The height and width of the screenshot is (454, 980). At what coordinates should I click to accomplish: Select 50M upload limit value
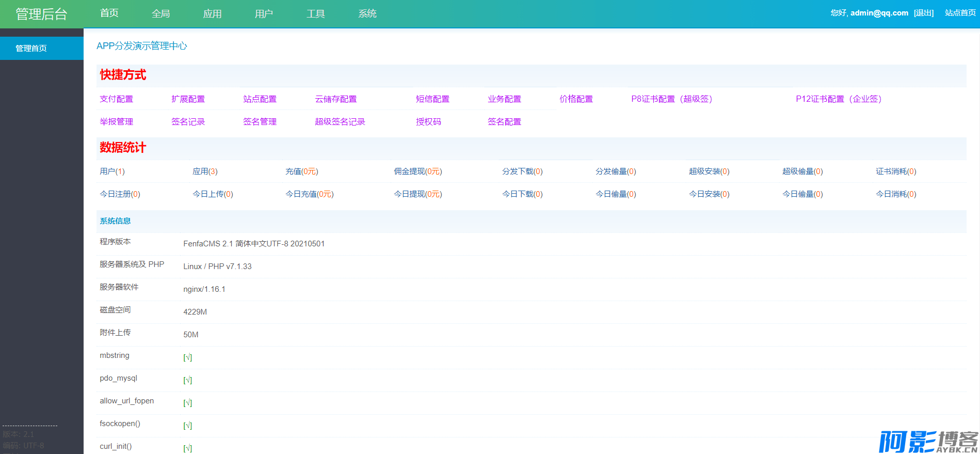pyautogui.click(x=191, y=335)
